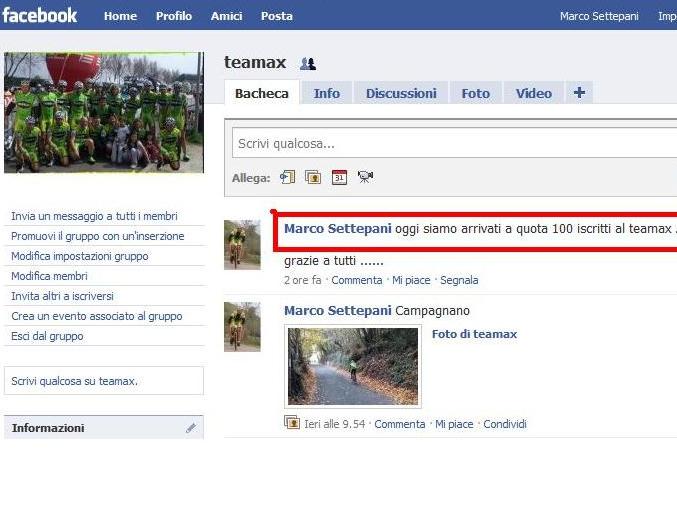677x509 pixels.
Task: Open the plus tab to add a tab
Action: click(x=579, y=93)
